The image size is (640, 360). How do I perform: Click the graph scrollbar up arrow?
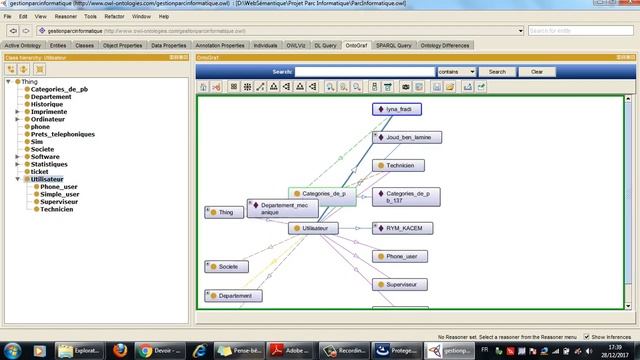(628, 99)
